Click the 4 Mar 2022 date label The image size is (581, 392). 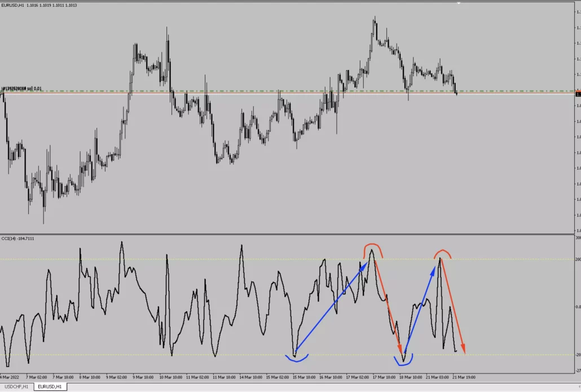12,377
